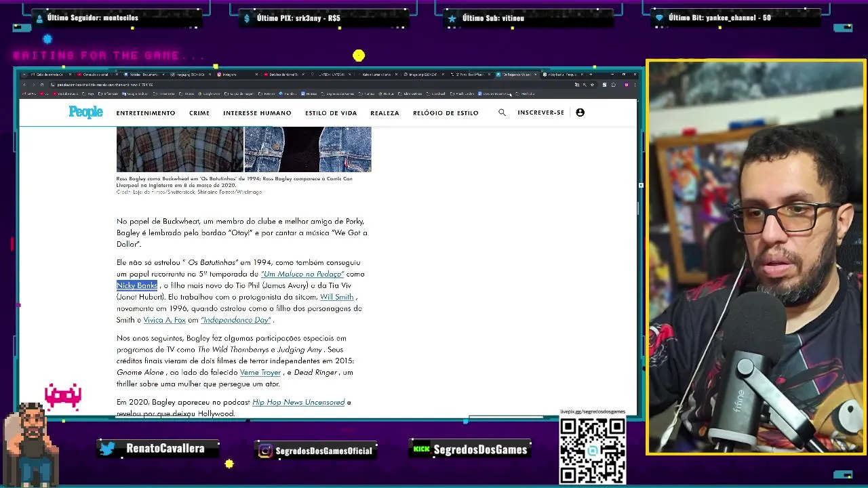Switch to the Instagram browser tab

tap(237, 75)
